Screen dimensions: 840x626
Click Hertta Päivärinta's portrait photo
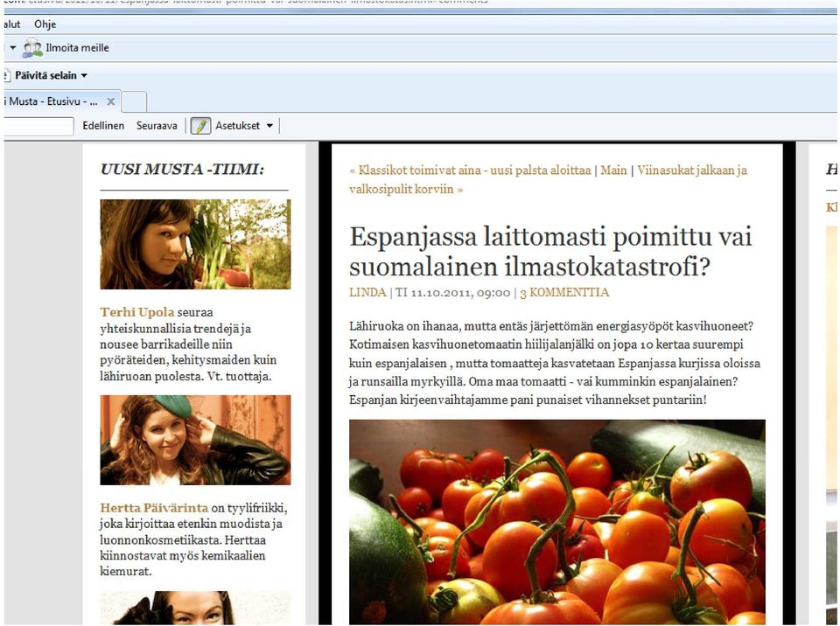(x=195, y=440)
